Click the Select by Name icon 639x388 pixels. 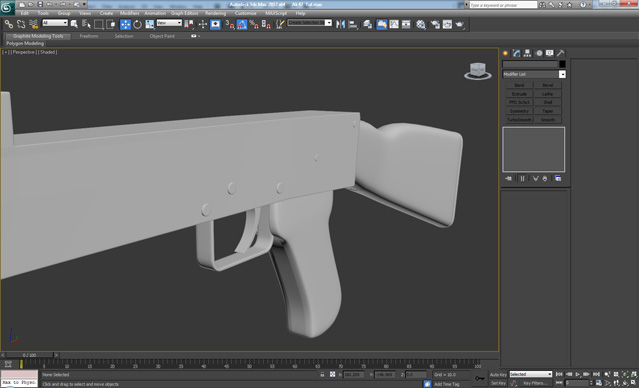pos(86,24)
